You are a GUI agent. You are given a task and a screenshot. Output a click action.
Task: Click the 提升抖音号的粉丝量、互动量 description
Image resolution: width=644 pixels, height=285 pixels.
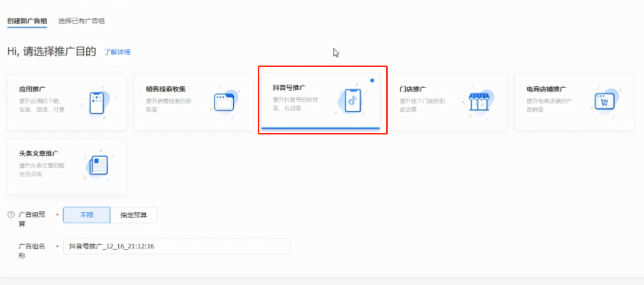tap(295, 104)
